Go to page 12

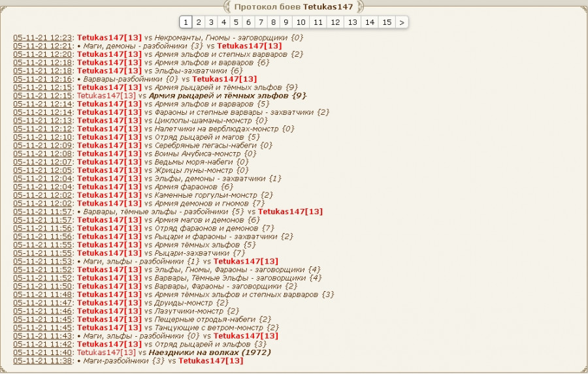tap(335, 22)
